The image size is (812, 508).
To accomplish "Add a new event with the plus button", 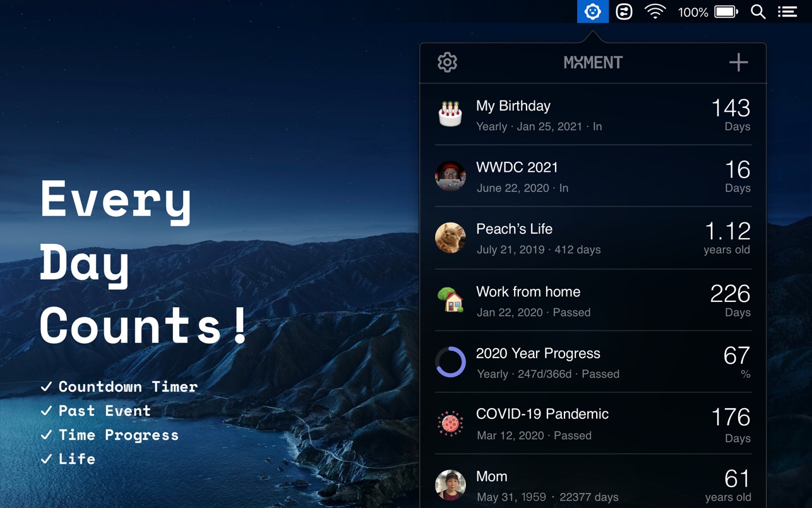I will tap(738, 62).
